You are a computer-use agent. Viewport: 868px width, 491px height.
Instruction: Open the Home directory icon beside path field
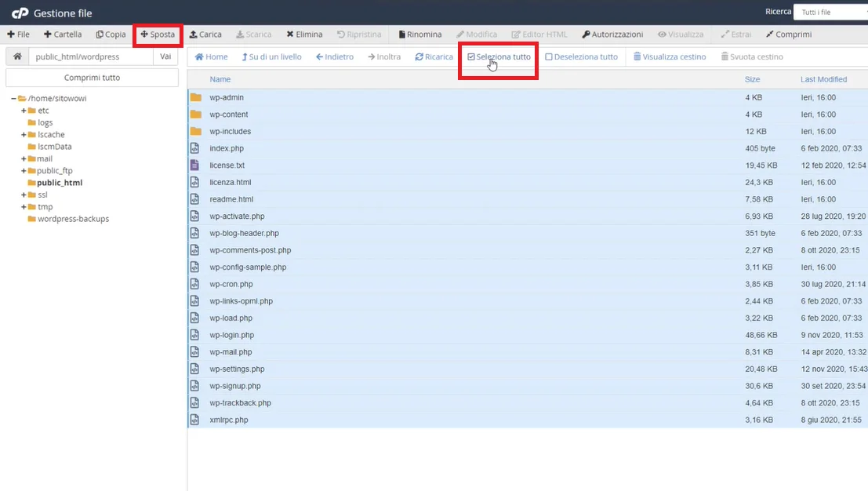18,56
